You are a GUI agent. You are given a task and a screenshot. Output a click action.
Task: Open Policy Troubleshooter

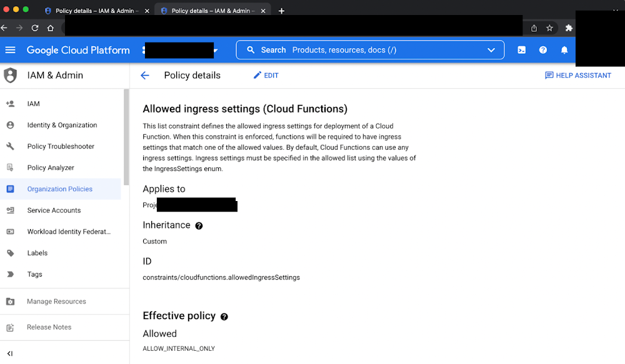coord(61,147)
